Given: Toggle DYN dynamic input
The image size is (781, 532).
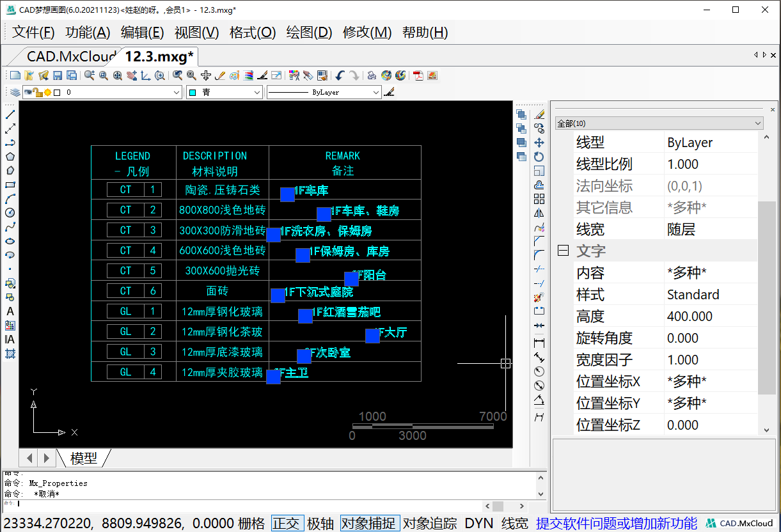Looking at the screenshot, I should pos(479,524).
